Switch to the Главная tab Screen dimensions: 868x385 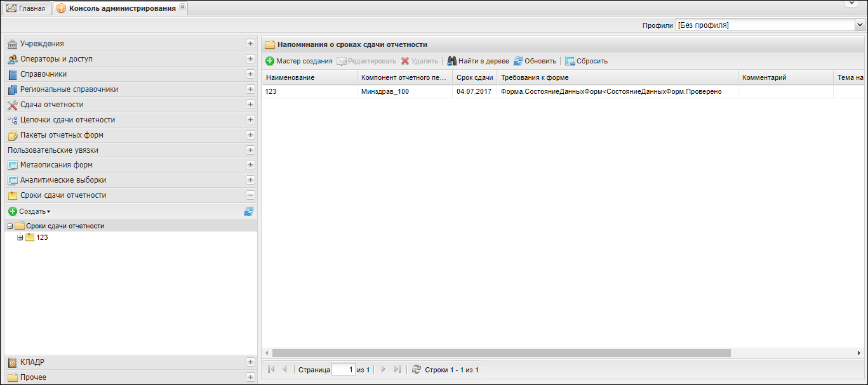[x=25, y=8]
